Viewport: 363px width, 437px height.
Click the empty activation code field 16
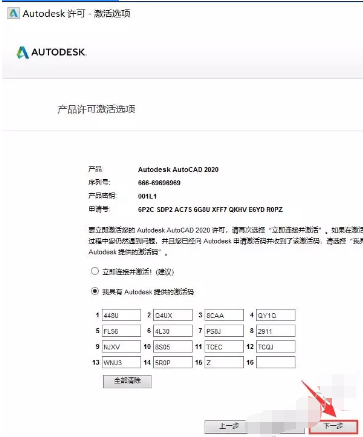276,362
